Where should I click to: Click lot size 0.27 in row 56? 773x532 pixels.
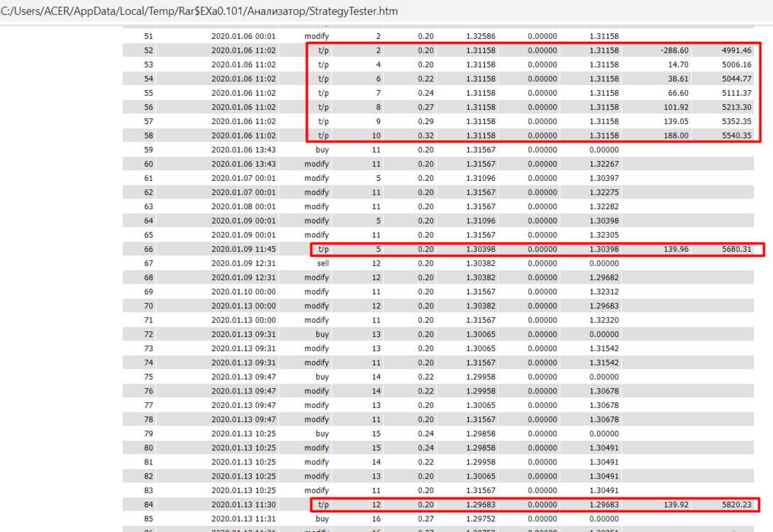click(426, 107)
